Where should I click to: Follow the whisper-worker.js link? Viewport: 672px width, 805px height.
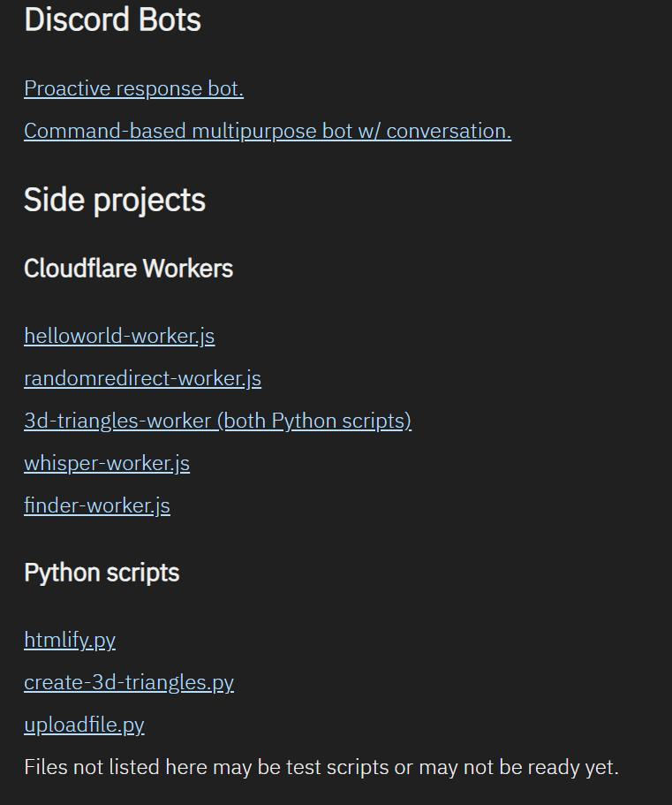pyautogui.click(x=107, y=463)
